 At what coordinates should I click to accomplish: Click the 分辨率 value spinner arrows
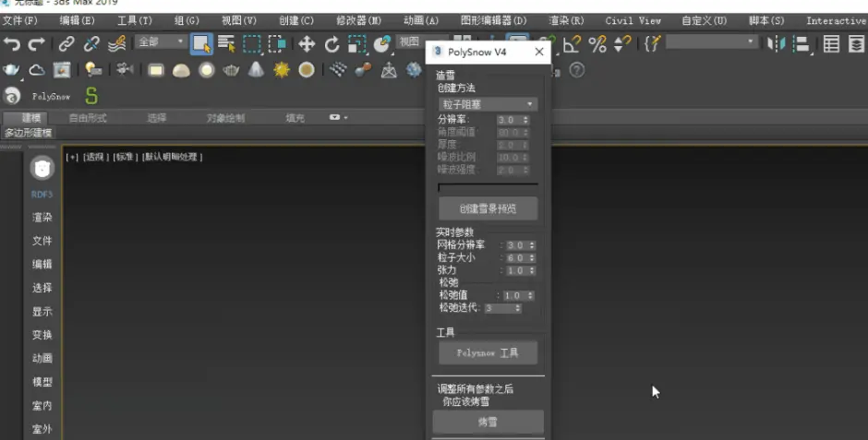point(526,120)
